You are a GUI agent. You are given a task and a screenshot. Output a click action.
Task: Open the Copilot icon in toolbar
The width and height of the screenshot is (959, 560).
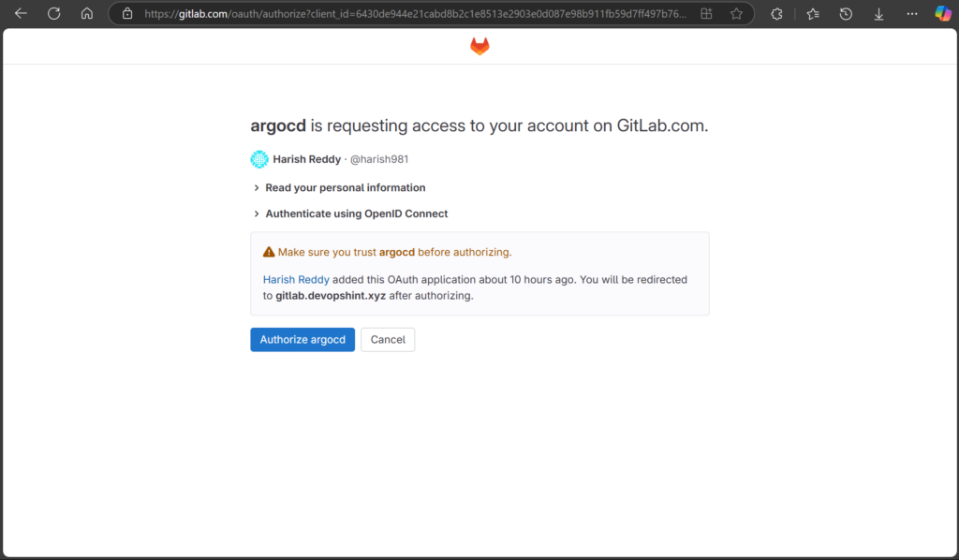coord(943,13)
